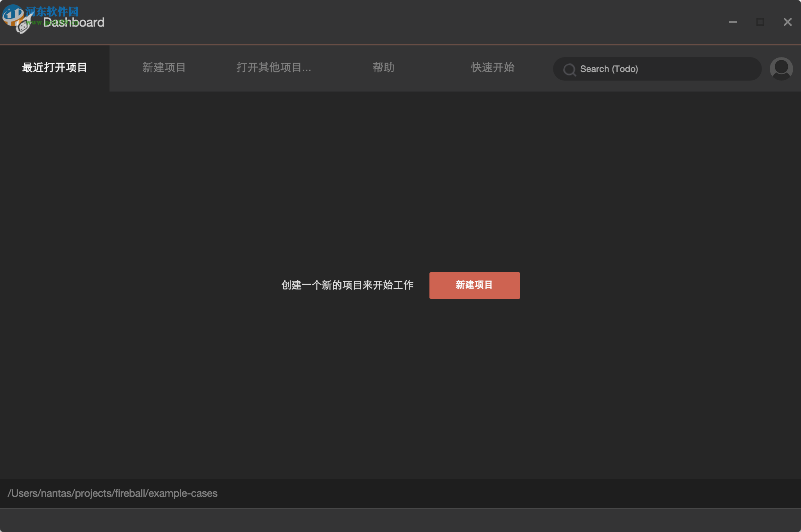The height and width of the screenshot is (532, 801).
Task: Click the magnifier icon in the search bar
Action: pyautogui.click(x=570, y=69)
